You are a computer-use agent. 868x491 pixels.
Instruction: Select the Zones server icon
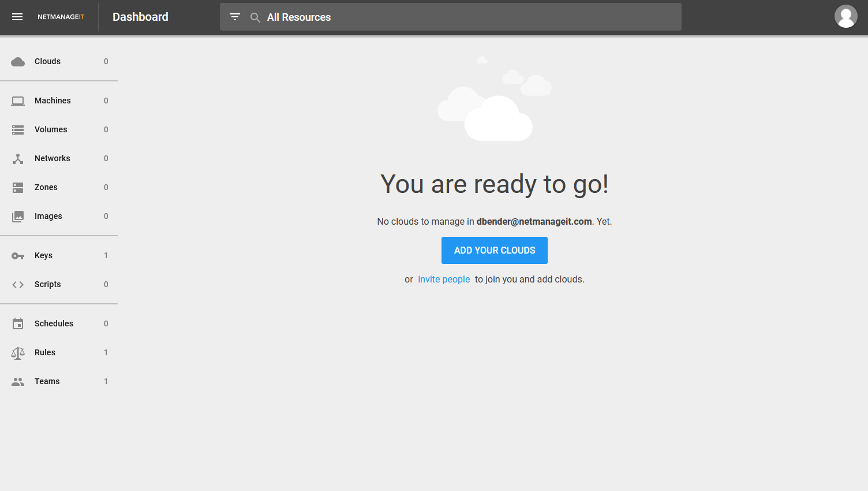coord(18,188)
